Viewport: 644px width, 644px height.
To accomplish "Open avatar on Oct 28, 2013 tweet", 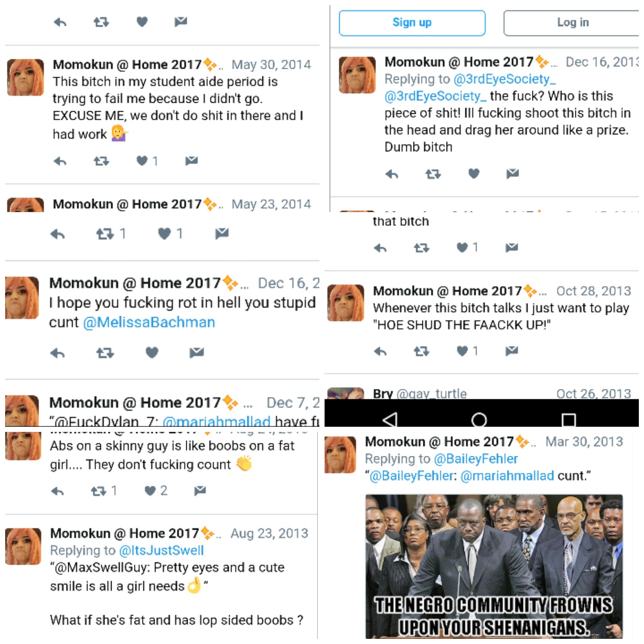I will pyautogui.click(x=346, y=303).
